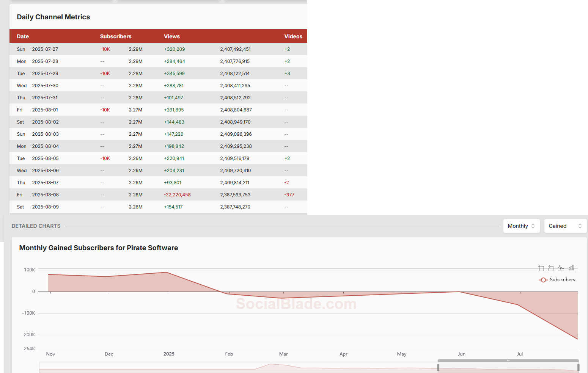This screenshot has width=588, height=373.
Task: Click the +3 videos value on 2025-07-29
Action: point(287,74)
